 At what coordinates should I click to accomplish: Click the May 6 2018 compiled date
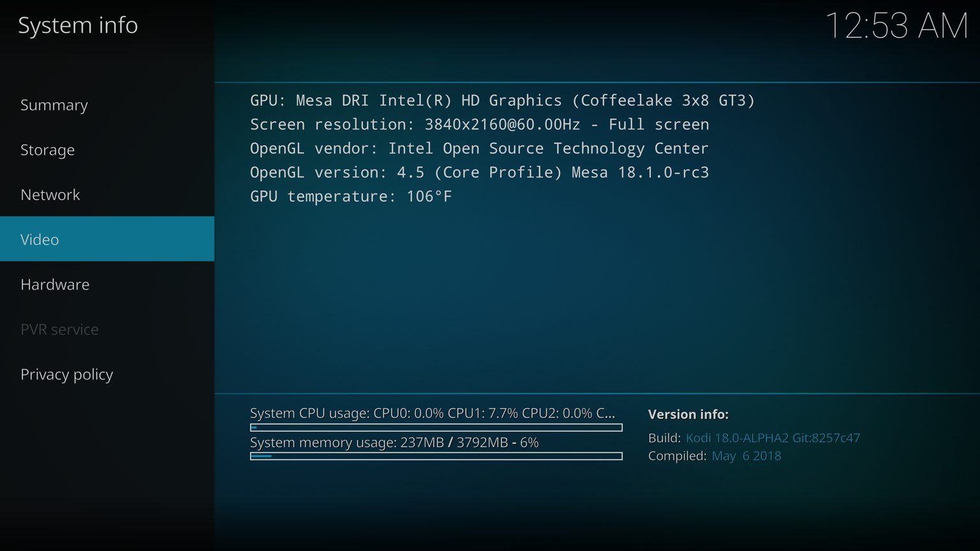click(x=746, y=456)
